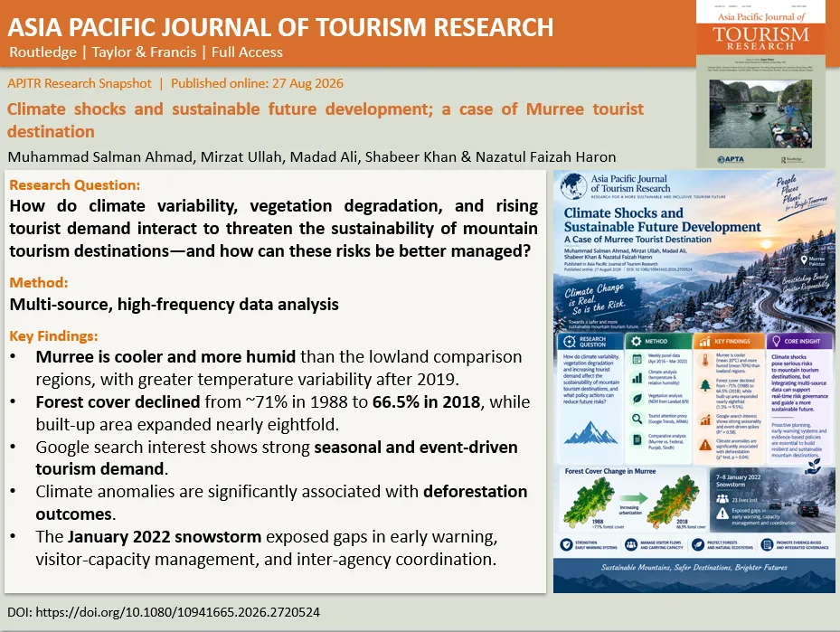
Task: Click the document icon for comparative analysis
Action: [x=637, y=439]
